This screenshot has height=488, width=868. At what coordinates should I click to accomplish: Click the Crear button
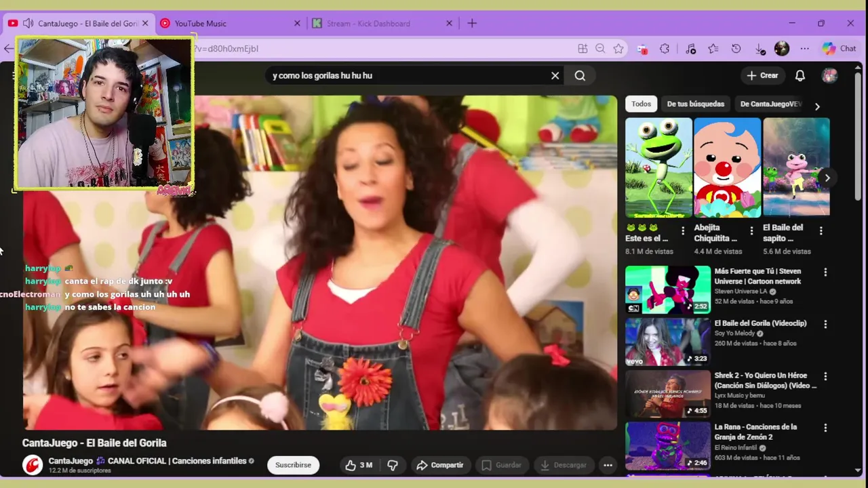pos(763,75)
